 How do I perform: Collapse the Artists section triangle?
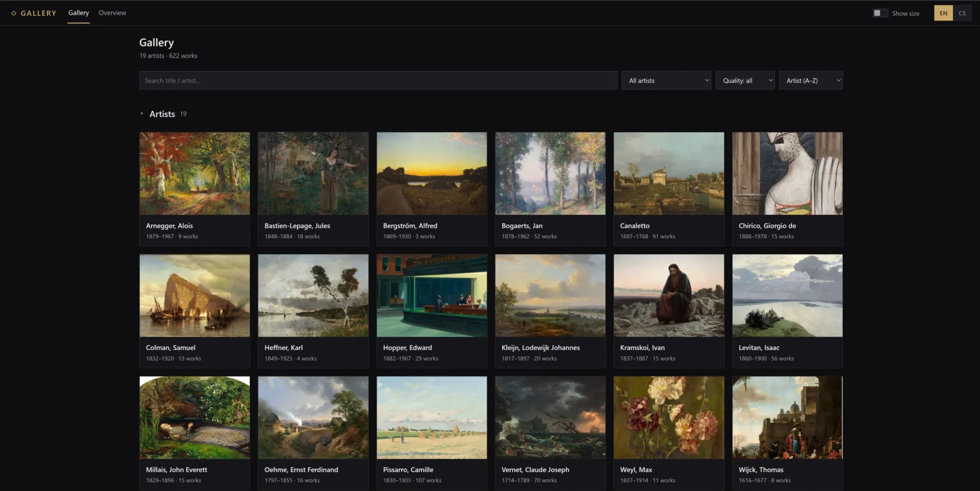click(x=141, y=114)
